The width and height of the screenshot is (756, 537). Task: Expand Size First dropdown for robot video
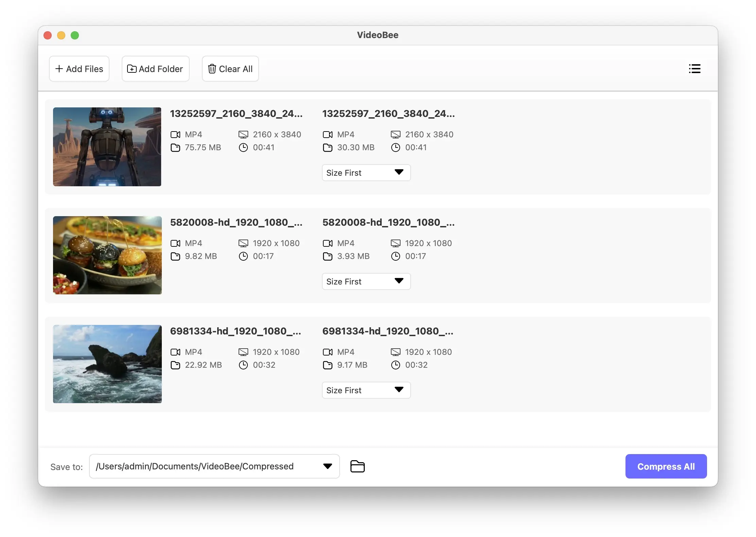click(x=366, y=173)
